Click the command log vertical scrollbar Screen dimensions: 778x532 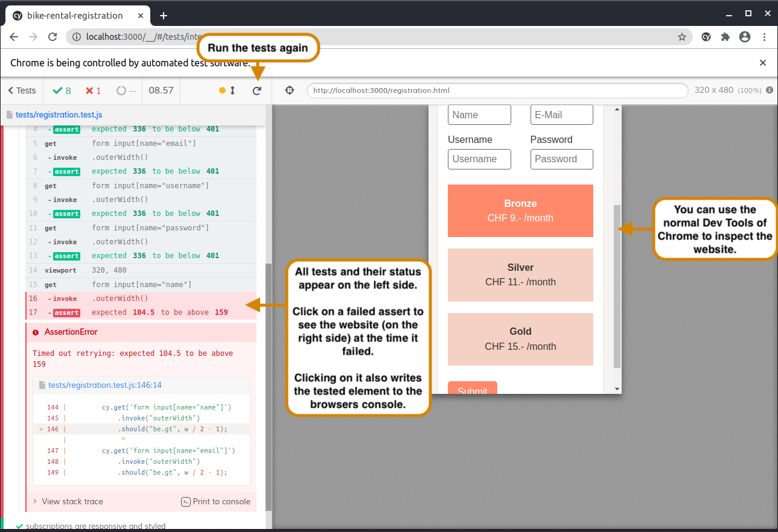(269, 386)
